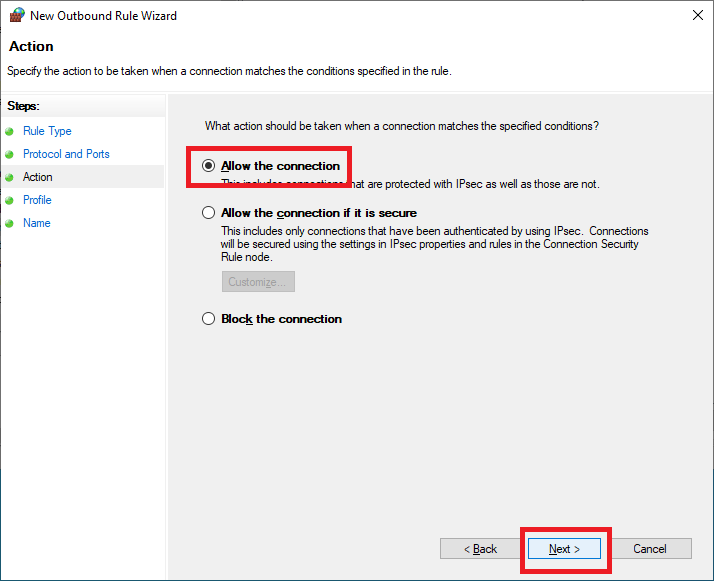714x581 pixels.
Task: Select the 'Block the connection' option
Action: [x=209, y=319]
